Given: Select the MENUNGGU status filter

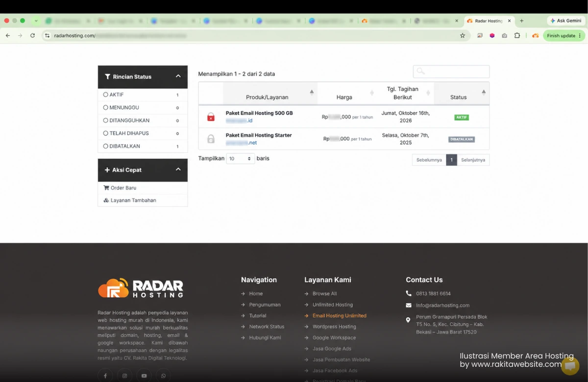Looking at the screenshot, I should pos(143,107).
